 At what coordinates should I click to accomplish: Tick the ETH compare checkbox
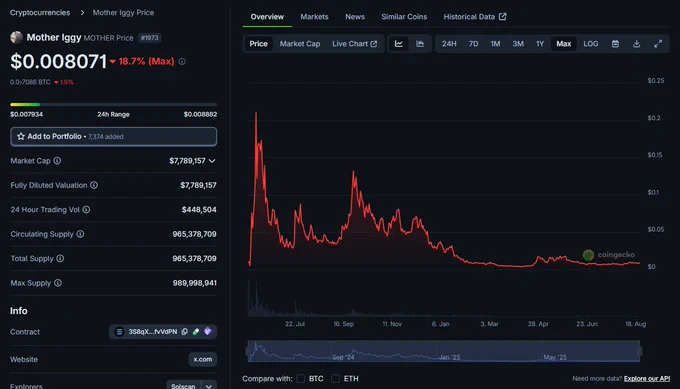coord(336,379)
